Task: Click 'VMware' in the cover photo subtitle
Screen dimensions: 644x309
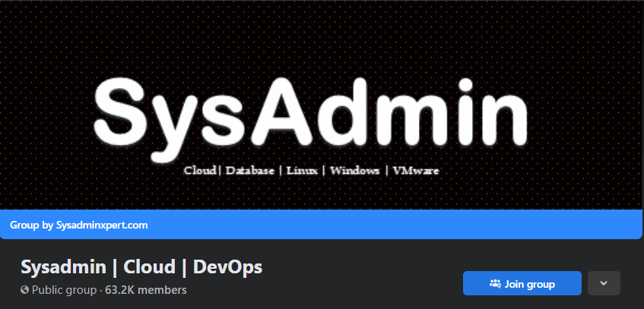Action: point(416,170)
